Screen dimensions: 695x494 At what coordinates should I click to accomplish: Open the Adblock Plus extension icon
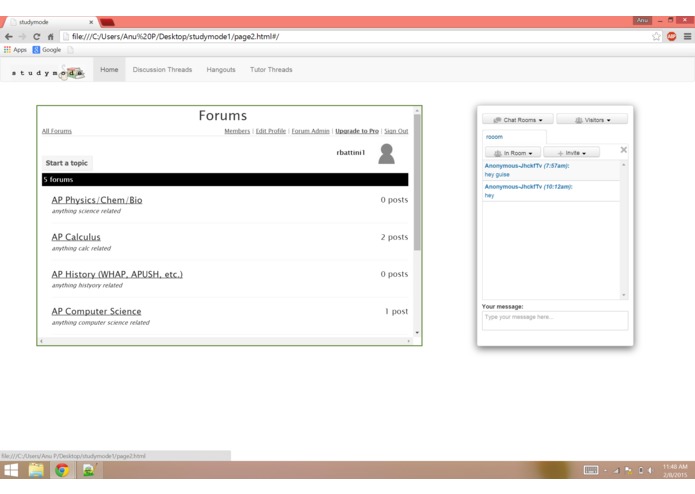tap(672, 37)
